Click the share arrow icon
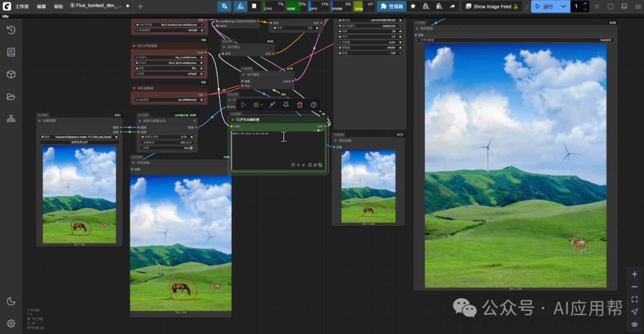 [452, 6]
